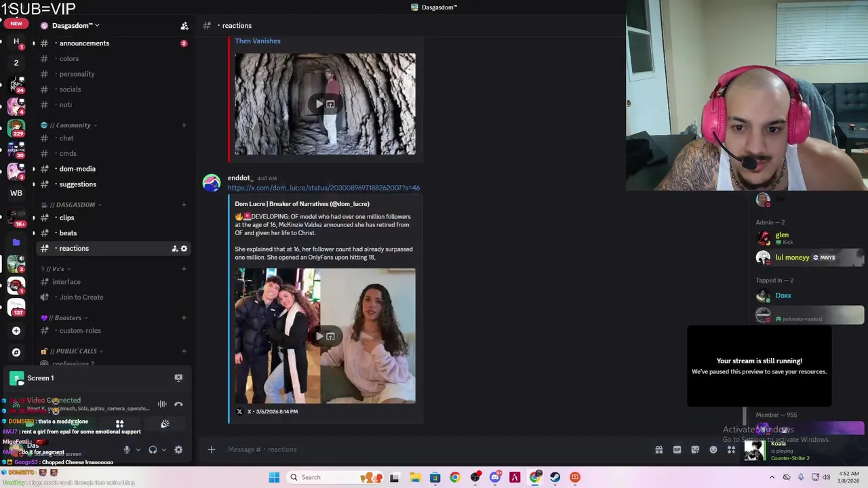Explore discoverable servers compass icon
Image resolution: width=868 pixels, height=488 pixels.
click(16, 352)
